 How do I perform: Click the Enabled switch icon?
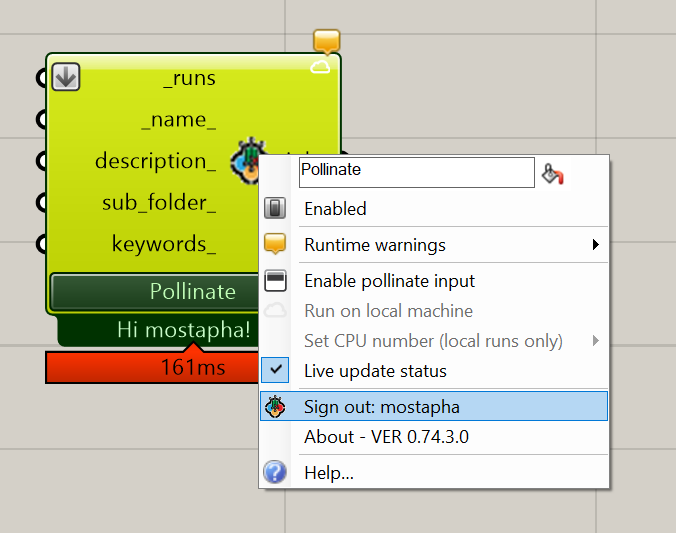coord(275,208)
